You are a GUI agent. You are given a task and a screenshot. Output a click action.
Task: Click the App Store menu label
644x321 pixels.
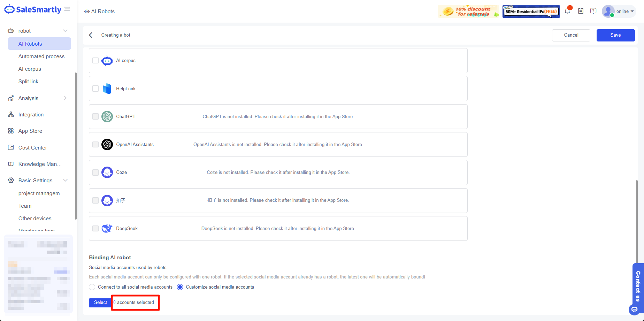tap(30, 131)
